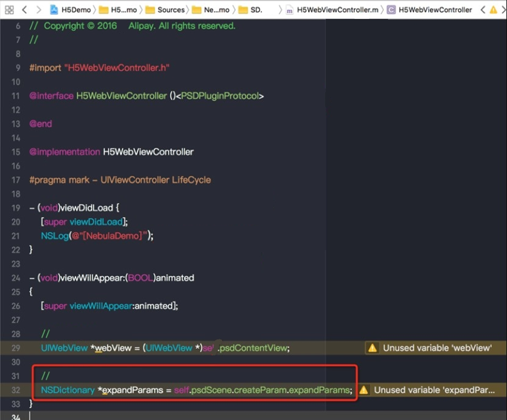Open the H5...mo folder breadcrumb
This screenshot has width=507, height=420.
(118, 10)
